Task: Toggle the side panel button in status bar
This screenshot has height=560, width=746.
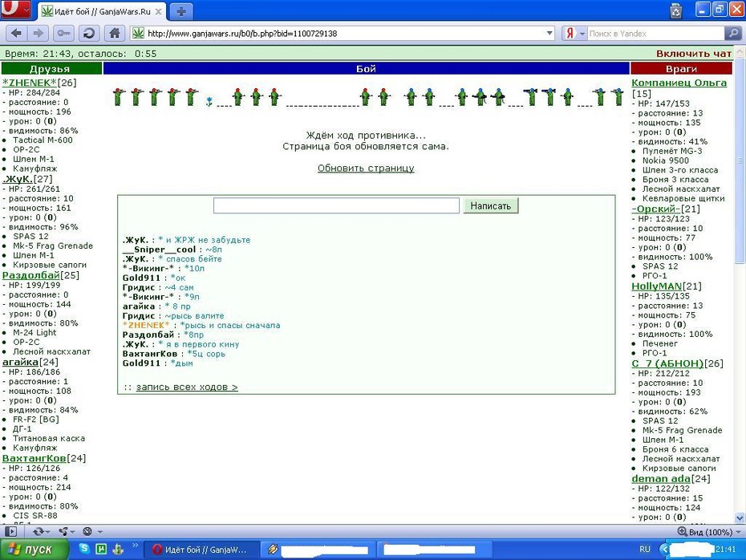Action: 10,531
